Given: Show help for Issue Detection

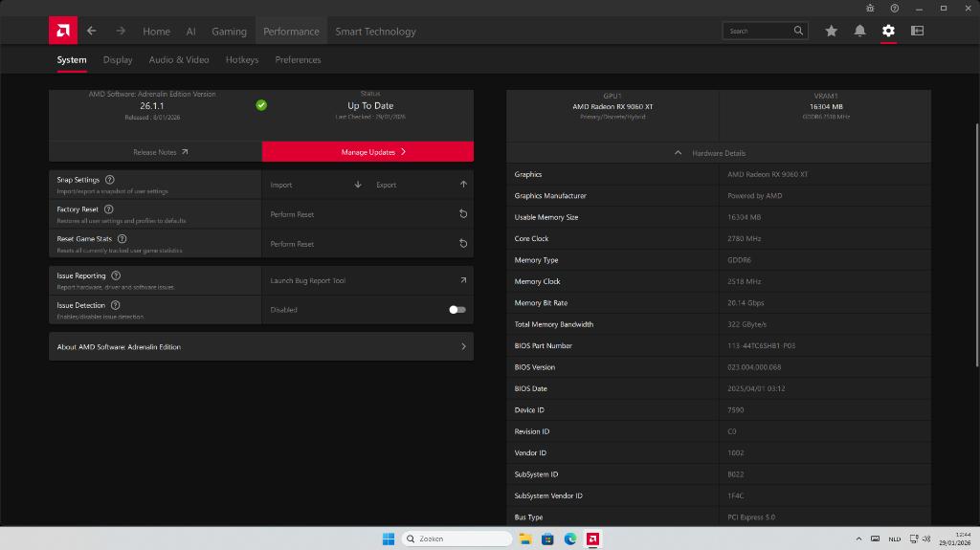Looking at the screenshot, I should [115, 305].
